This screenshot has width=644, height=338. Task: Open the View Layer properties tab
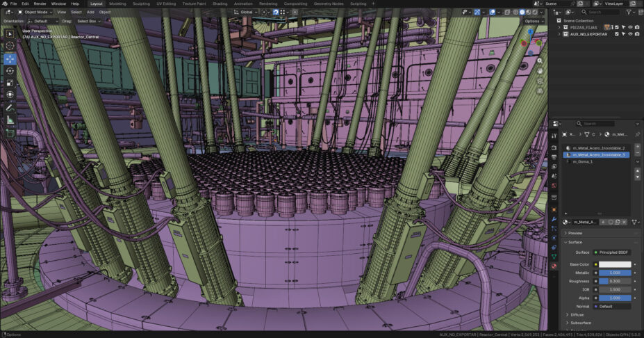554,166
